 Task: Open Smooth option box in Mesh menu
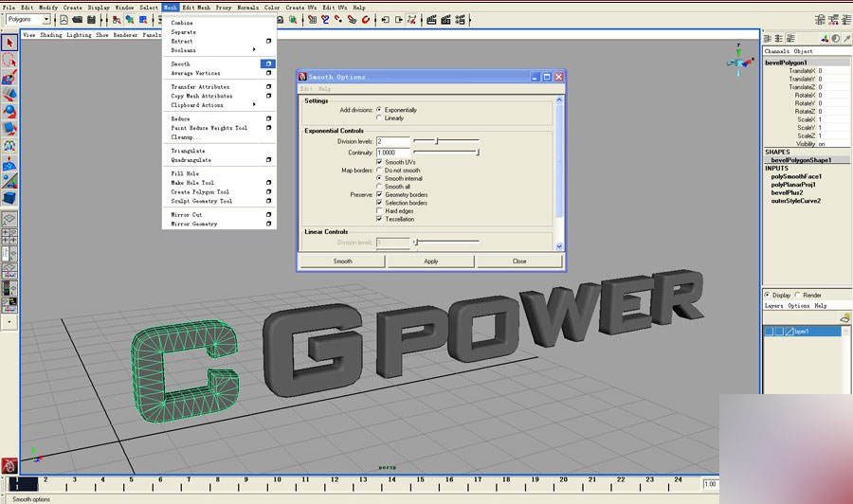tap(268, 63)
